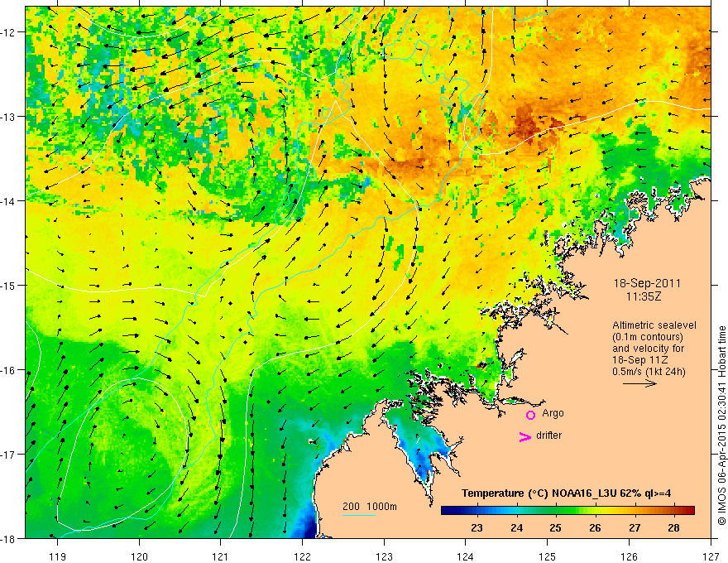Screen dimensions: 728x563
Task: Click the color bar tick label '23'
Action: point(477,527)
